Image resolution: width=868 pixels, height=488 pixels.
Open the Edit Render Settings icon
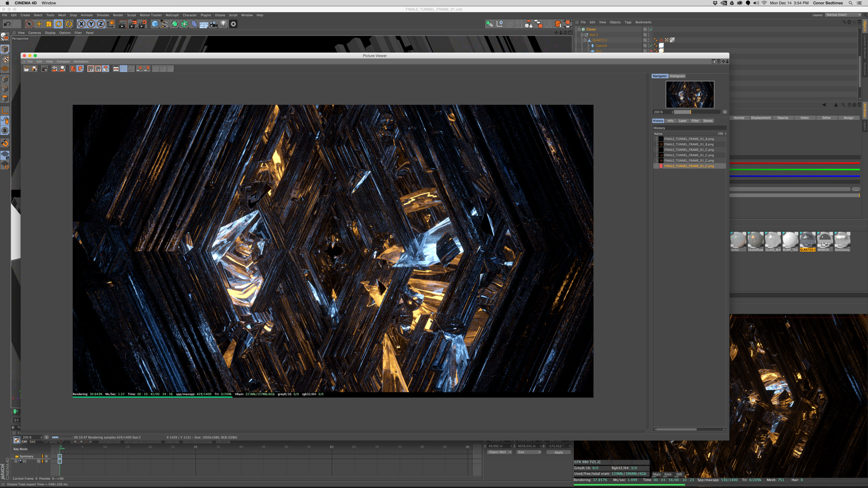(x=142, y=24)
